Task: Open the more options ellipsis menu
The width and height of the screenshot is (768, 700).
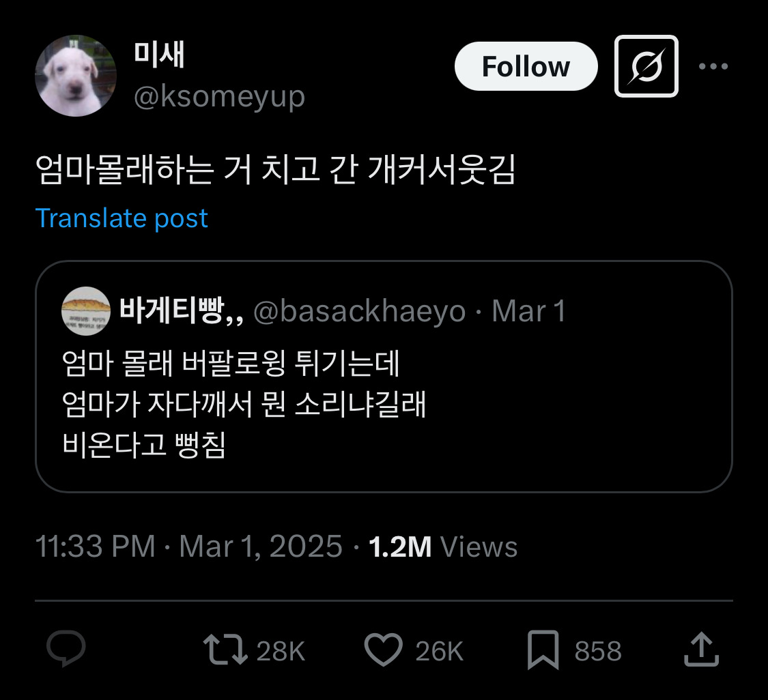Action: [714, 66]
